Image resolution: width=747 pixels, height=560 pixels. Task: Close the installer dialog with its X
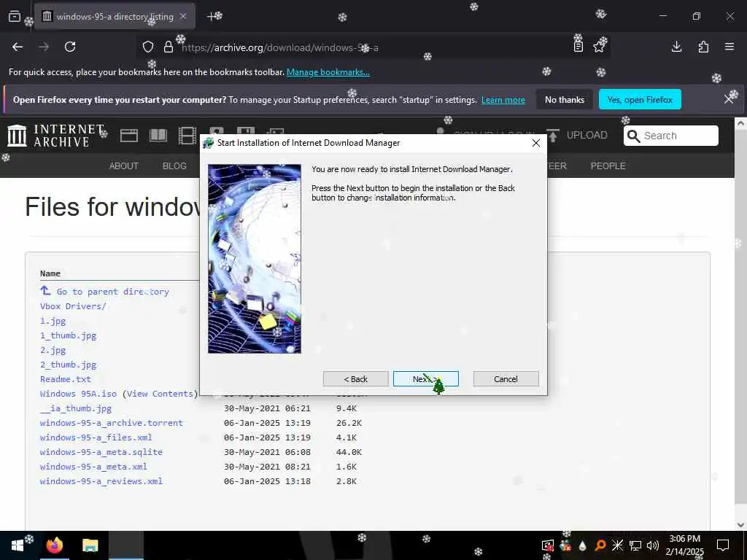tap(536, 143)
